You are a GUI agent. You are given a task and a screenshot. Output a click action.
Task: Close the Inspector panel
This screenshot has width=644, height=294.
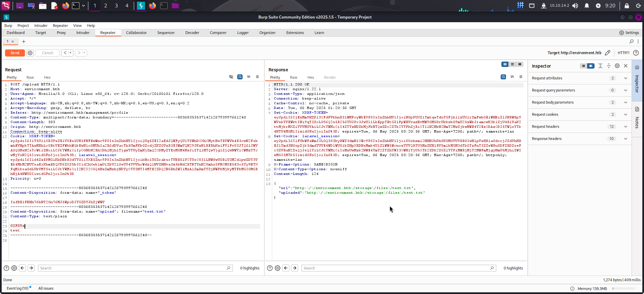625,66
